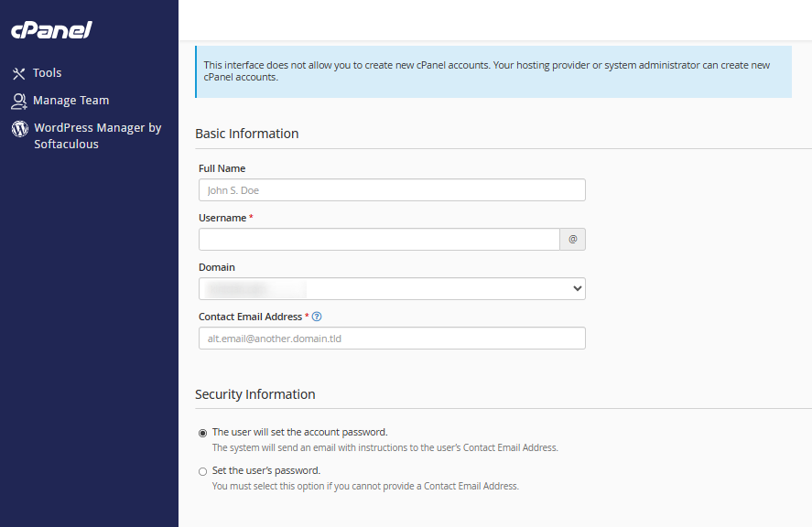Open Tools from the sidebar menu

click(48, 72)
